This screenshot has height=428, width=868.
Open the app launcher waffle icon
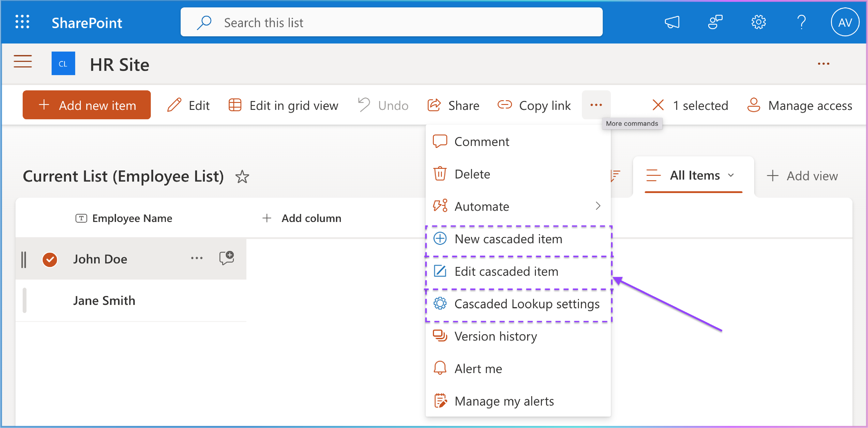tap(22, 22)
